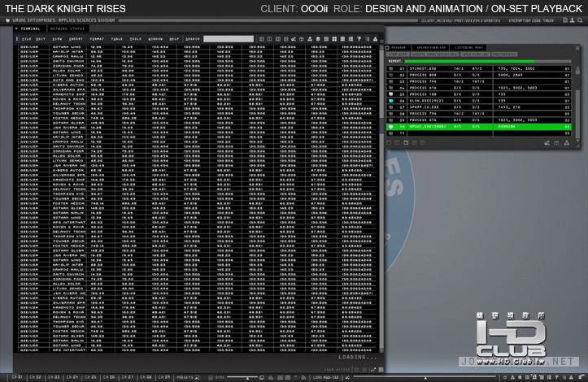The height and width of the screenshot is (382, 588).
Task: Select the ELSH.EXE row with cyan folder
Action: (x=479, y=101)
